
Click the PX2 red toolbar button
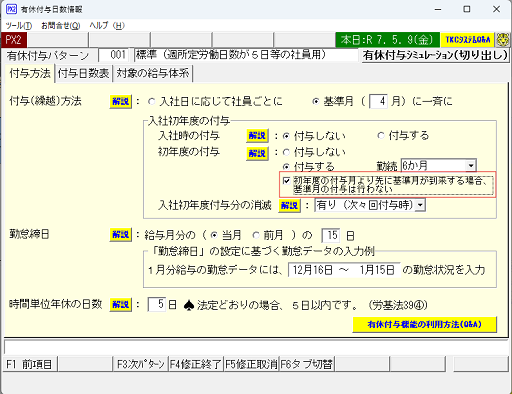click(x=14, y=40)
